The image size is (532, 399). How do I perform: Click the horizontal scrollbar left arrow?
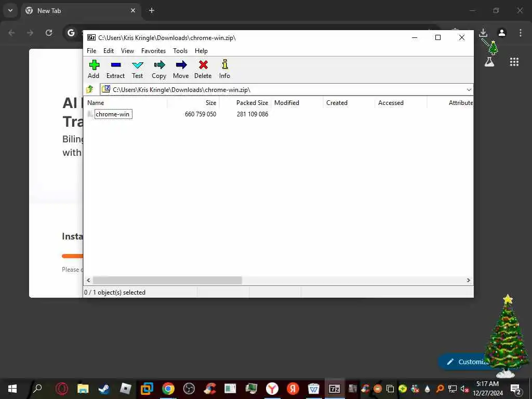click(x=88, y=280)
